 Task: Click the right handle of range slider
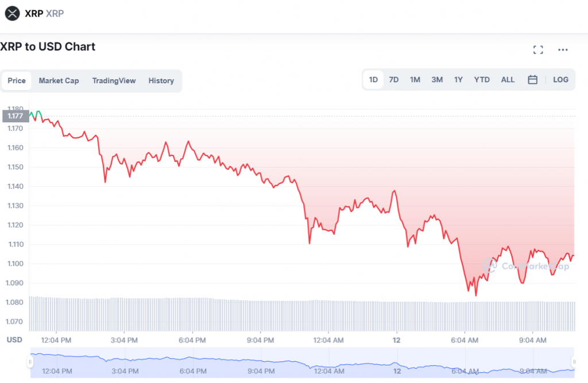tap(574, 362)
